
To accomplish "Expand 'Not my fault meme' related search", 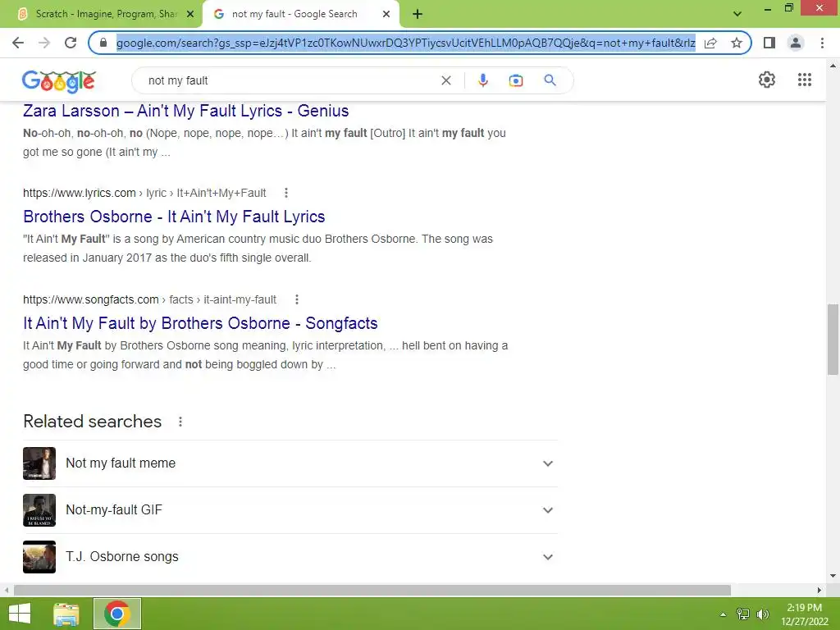I will coord(290,463).
